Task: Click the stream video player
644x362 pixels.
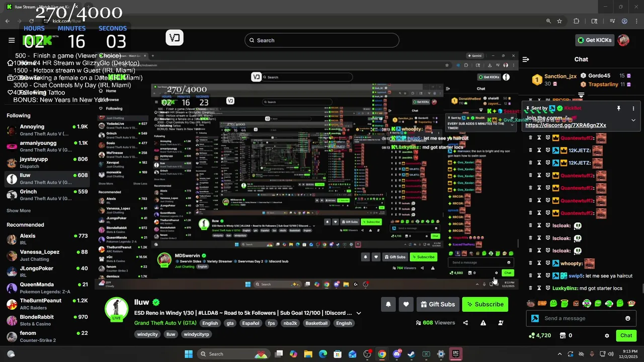Action: [x=307, y=171]
